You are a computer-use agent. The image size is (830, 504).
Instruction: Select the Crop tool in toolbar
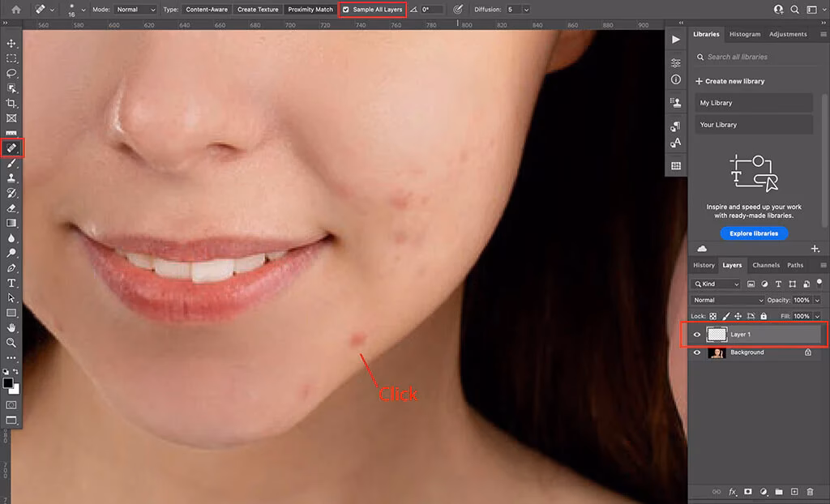click(x=11, y=103)
